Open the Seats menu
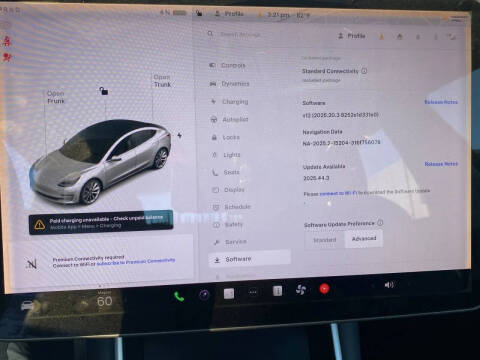This screenshot has height=360, width=480. coord(226,172)
